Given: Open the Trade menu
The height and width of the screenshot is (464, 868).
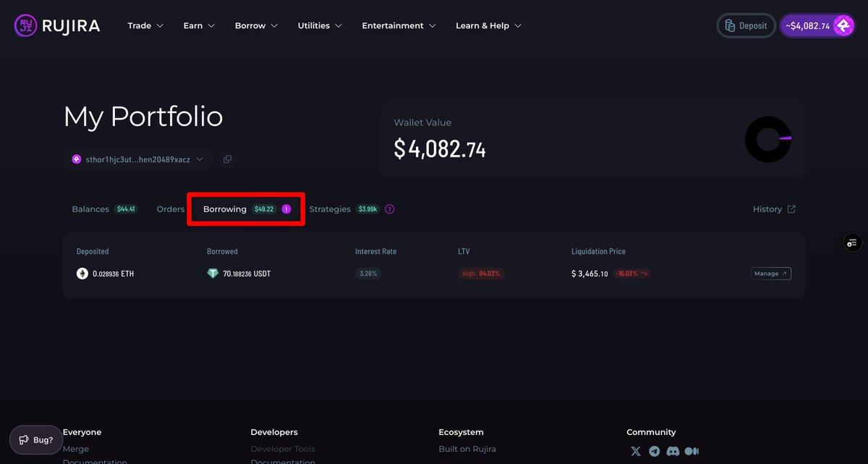Looking at the screenshot, I should 145,25.
